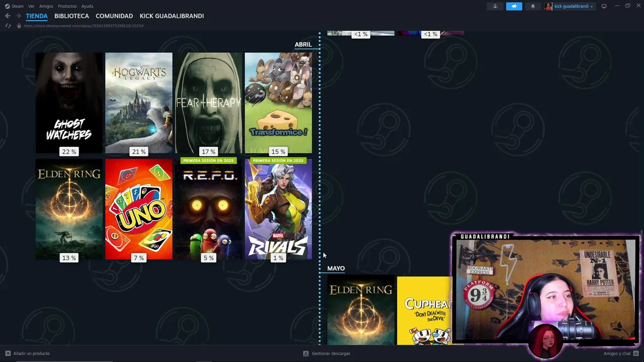
Task: Open the Cuphead game cover
Action: (x=424, y=311)
